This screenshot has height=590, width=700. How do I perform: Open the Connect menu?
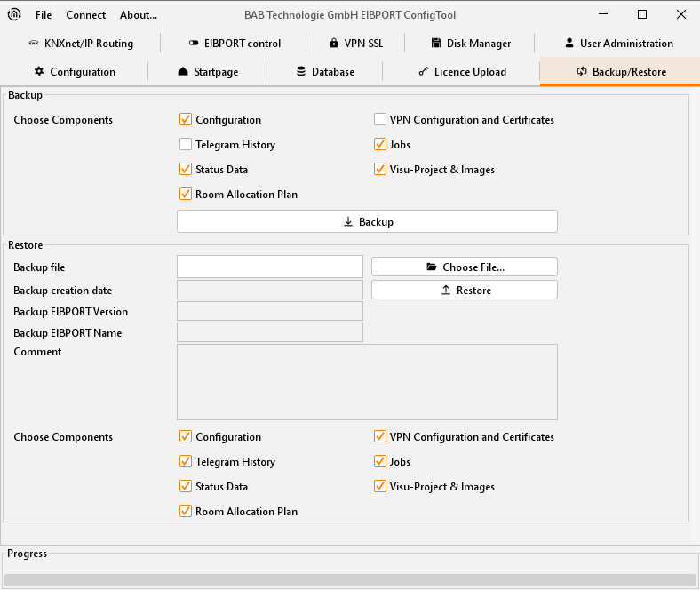click(x=85, y=15)
